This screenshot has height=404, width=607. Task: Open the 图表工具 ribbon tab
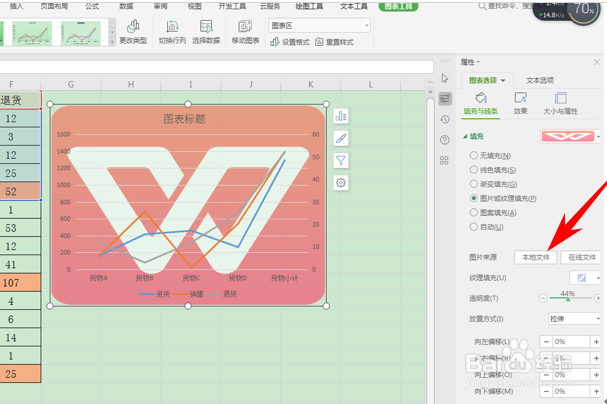point(398,6)
